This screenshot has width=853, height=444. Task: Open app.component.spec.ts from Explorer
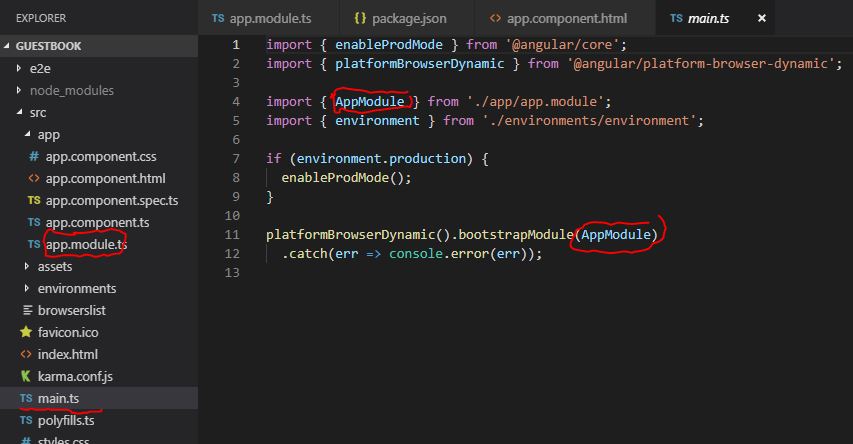(x=111, y=200)
